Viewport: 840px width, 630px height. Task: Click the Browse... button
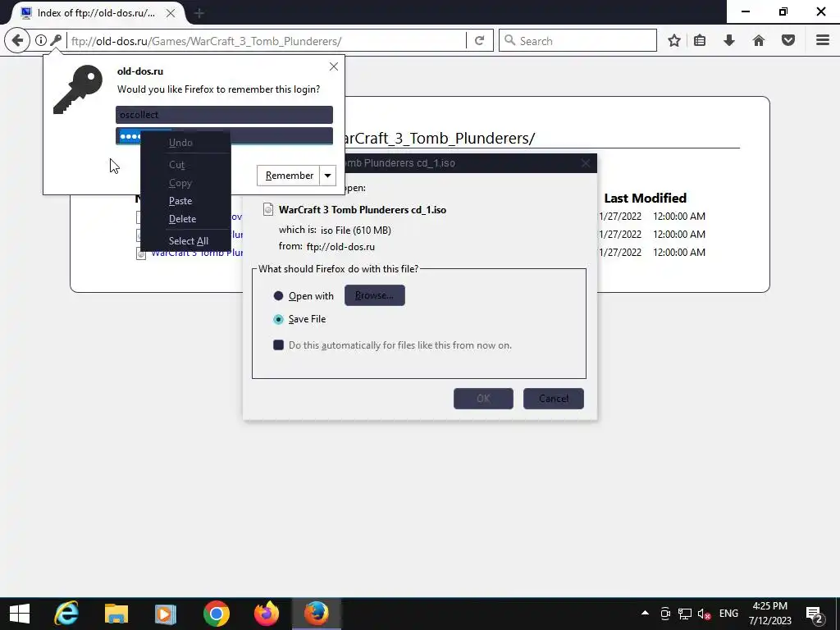click(x=374, y=295)
